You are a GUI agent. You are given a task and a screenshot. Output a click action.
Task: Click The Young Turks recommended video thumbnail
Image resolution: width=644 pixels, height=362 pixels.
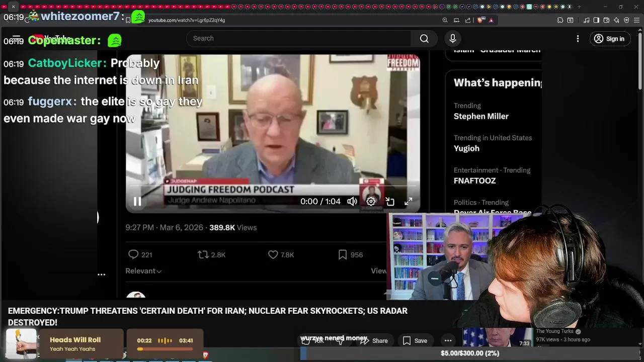point(497,337)
